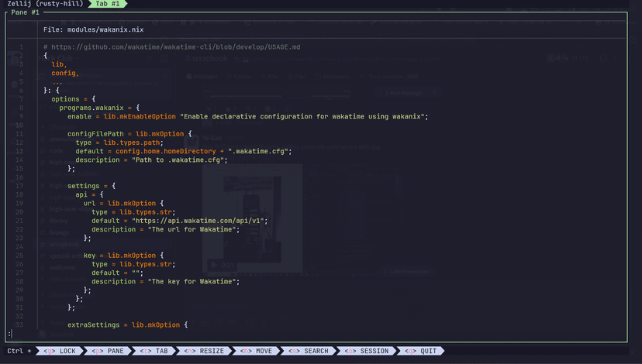Screen dimensions: 642x364
Task: Switch to TAB mode in status bar
Action: point(154,351)
